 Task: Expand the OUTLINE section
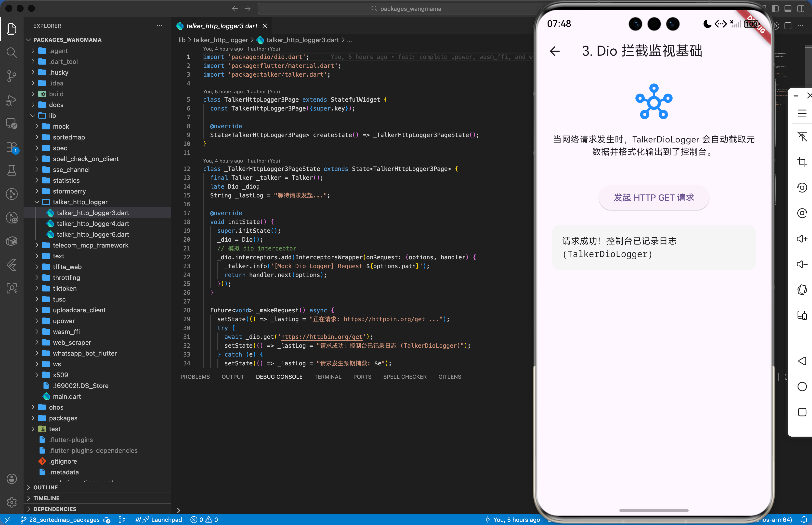pyautogui.click(x=45, y=487)
